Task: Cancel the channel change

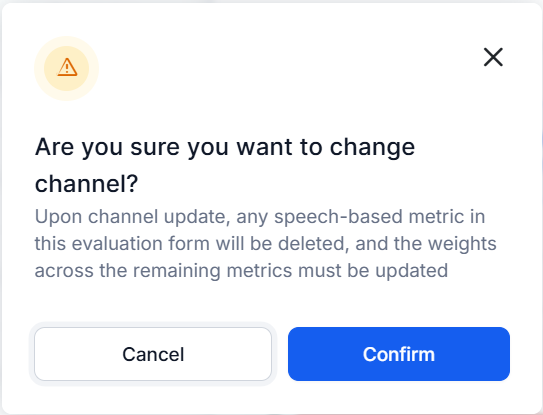Action: coord(153,354)
